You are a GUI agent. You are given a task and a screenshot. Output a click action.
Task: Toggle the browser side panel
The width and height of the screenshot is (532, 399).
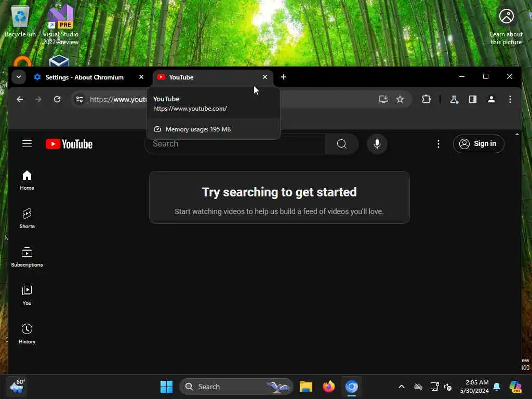(473, 99)
